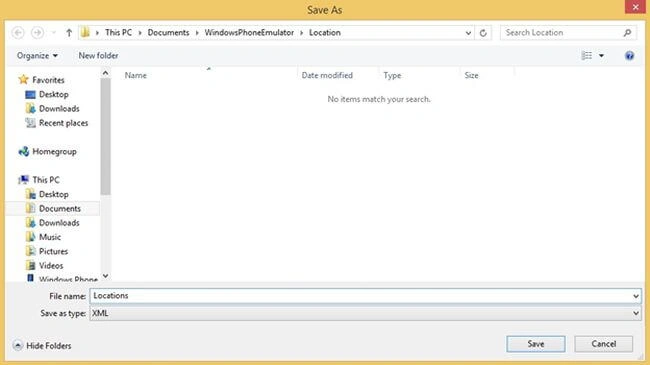This screenshot has height=365, width=650.
Task: Open the recent locations dropdown arrow
Action: point(54,33)
